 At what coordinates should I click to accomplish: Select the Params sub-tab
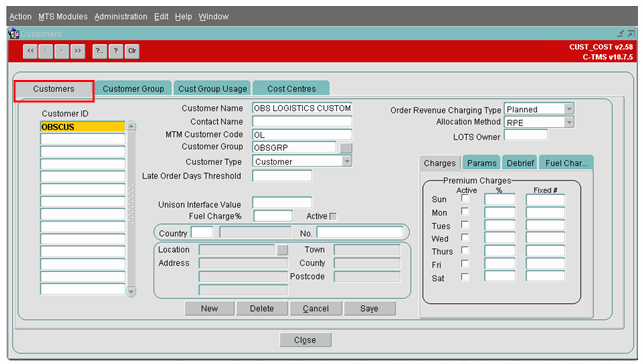coord(482,163)
